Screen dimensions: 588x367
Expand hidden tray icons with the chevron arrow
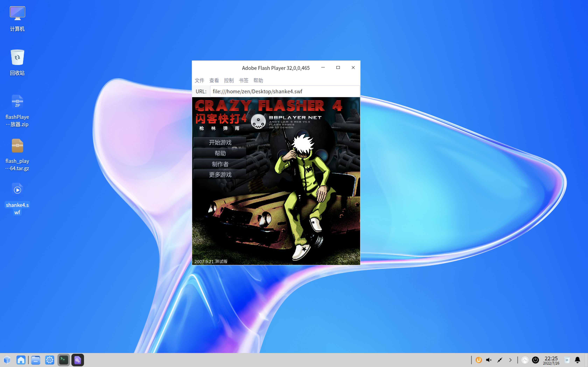click(510, 360)
